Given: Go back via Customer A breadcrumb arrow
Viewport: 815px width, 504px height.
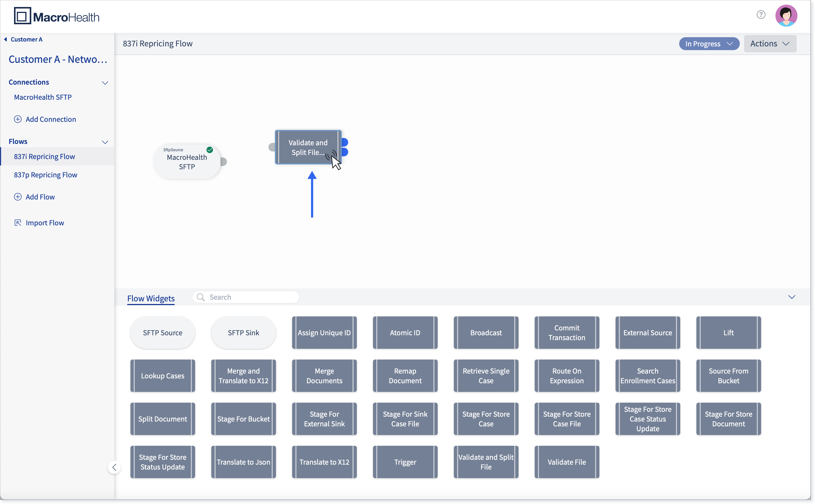Looking at the screenshot, I should 6,39.
